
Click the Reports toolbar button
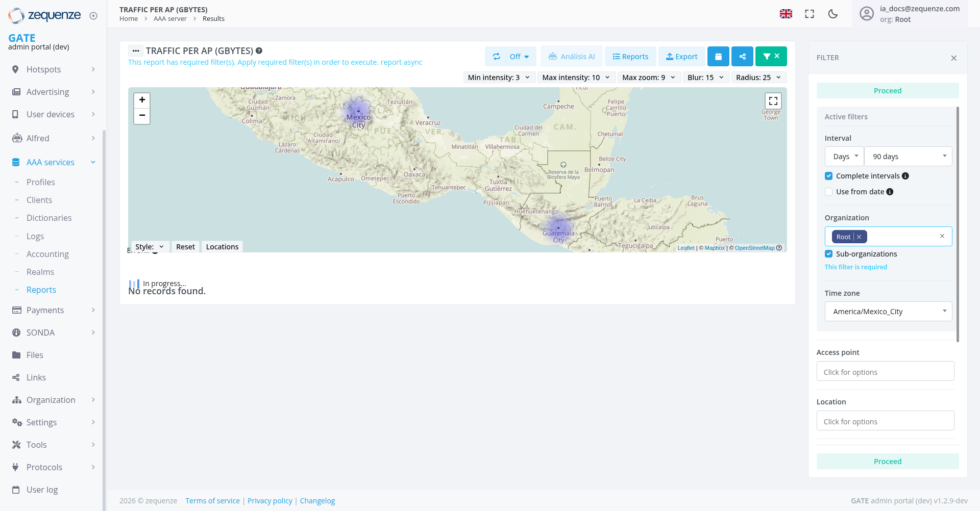click(x=630, y=57)
